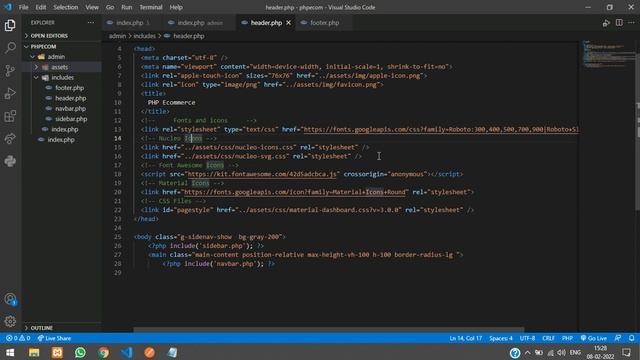This screenshot has width=640, height=360.
Task: Click the errors and warnings status indicator
Action: click(x=18, y=338)
